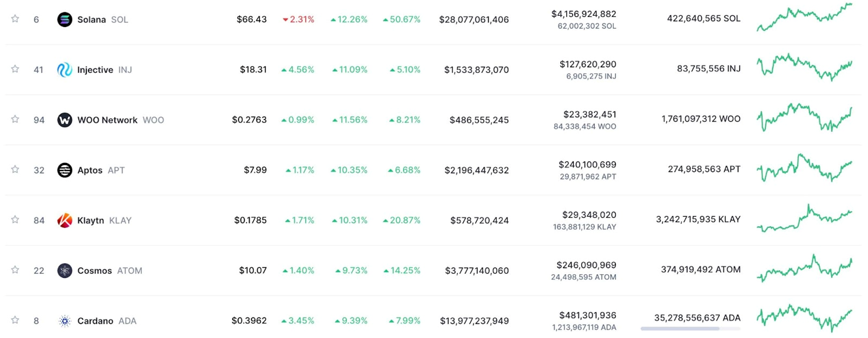Open Klaytn 7-day sparkline chart
Viewport: 868px width, 338px height.
coord(804,218)
